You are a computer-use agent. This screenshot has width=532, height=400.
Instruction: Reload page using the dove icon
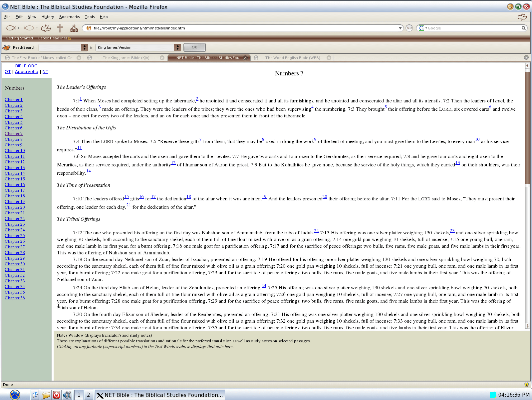tap(46, 28)
